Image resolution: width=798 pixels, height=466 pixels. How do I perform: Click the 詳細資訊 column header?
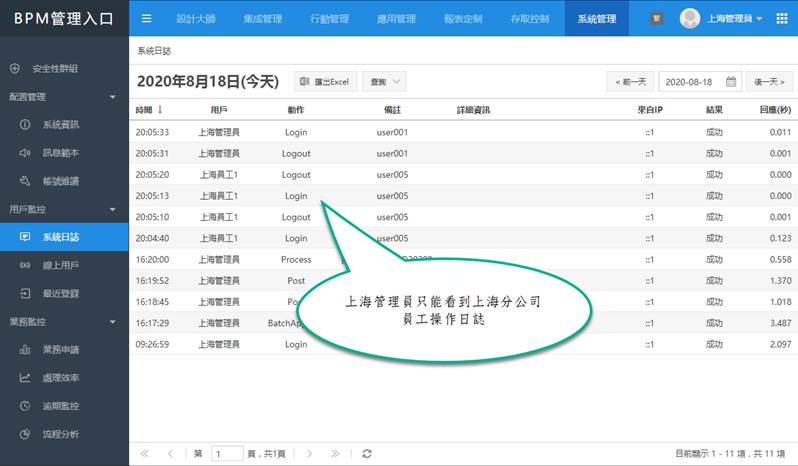(x=473, y=109)
